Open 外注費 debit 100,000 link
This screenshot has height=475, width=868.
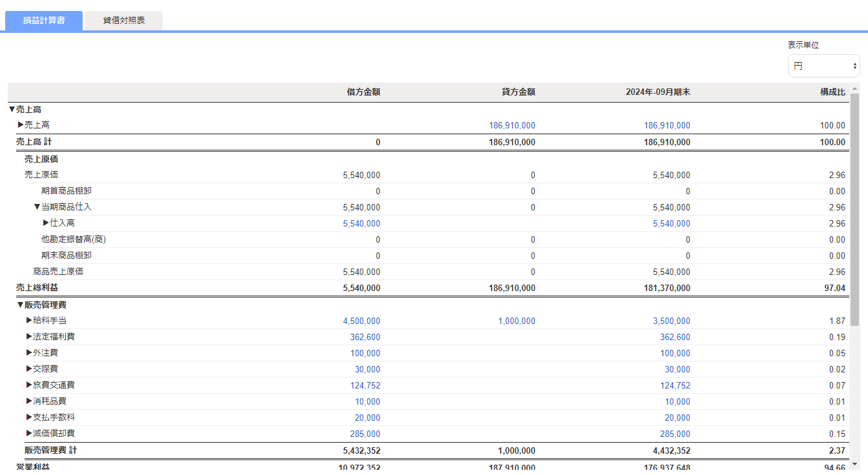[x=366, y=353]
